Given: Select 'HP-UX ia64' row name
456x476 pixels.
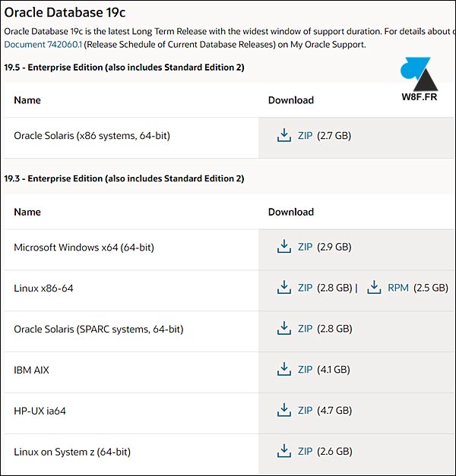Looking at the screenshot, I should (x=40, y=411).
